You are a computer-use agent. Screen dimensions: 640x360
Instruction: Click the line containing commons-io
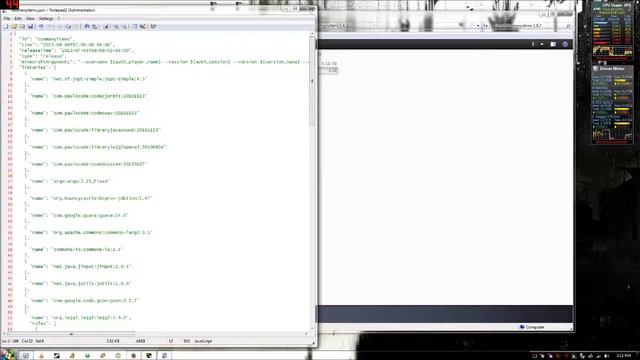77,249
